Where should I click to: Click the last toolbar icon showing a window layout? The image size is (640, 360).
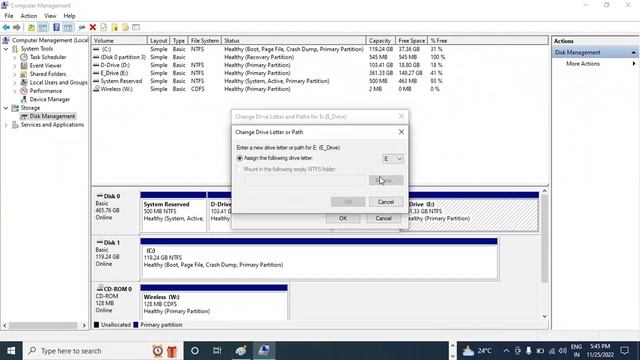[136, 27]
